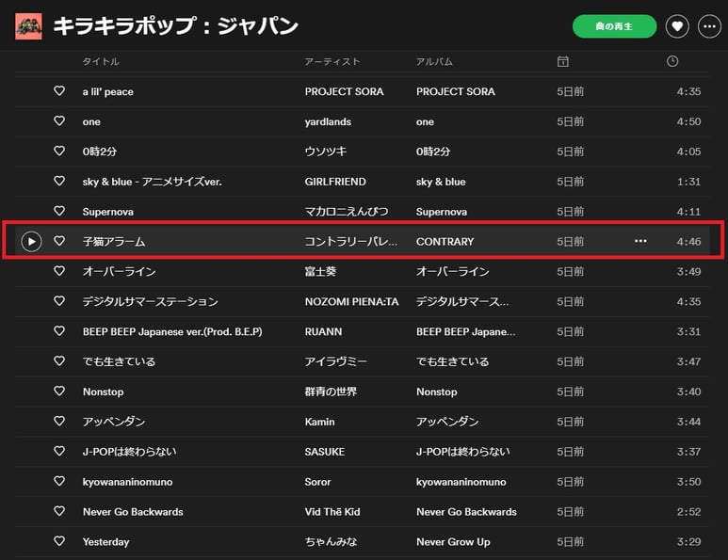Play the track 子猫アラーム
This screenshot has width=728, height=560.
[32, 242]
